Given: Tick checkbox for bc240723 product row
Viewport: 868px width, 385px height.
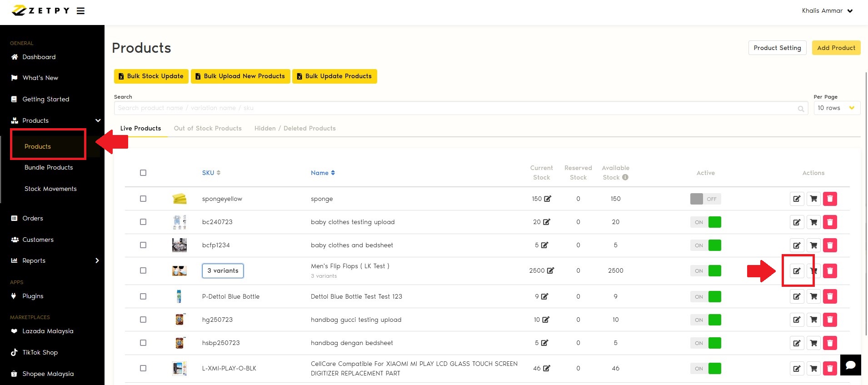Looking at the screenshot, I should click(x=143, y=222).
